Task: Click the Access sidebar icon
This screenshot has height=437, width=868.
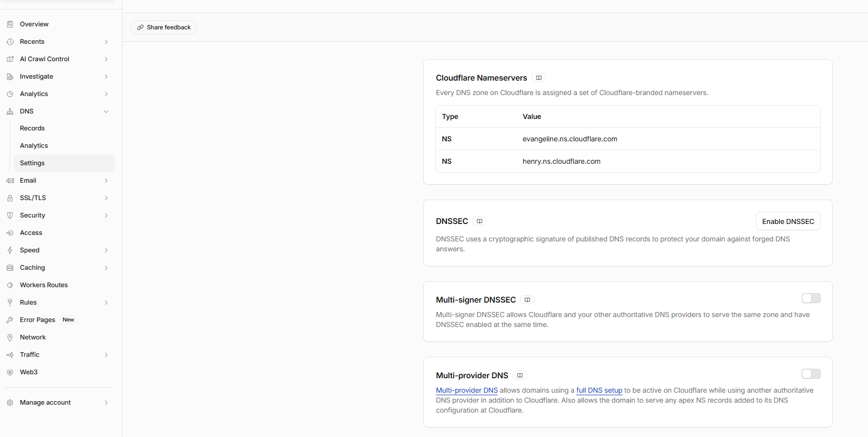Action: coord(10,233)
